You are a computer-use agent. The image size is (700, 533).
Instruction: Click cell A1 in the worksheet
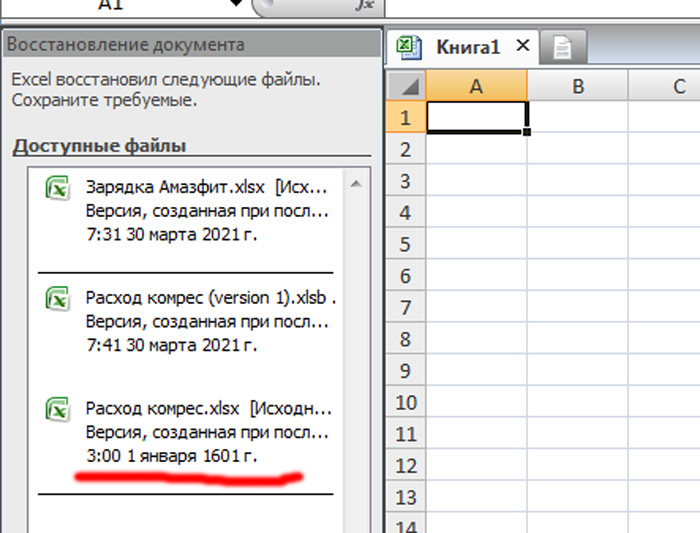tap(476, 118)
